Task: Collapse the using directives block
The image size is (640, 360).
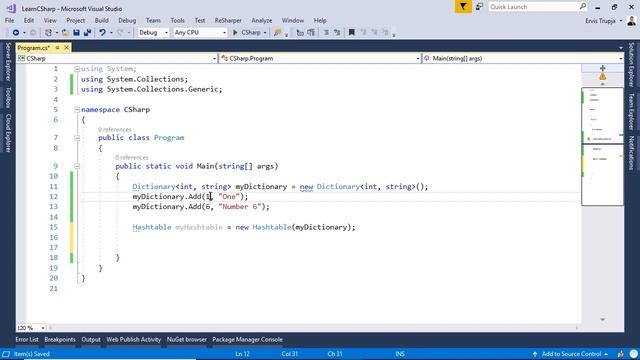Action: click(77, 69)
